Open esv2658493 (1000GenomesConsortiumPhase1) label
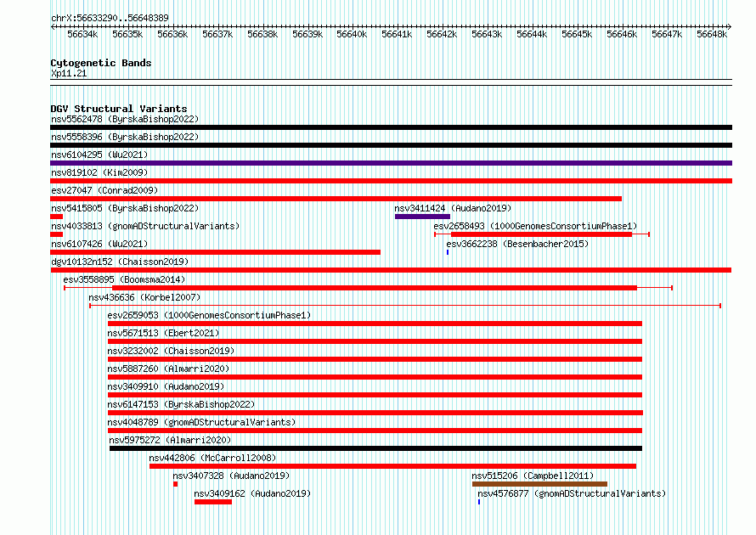The height and width of the screenshot is (535, 756). click(535, 226)
